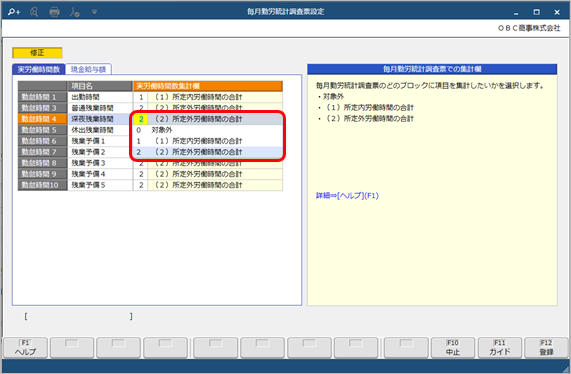Click the 勤怠時間 1 row header
The image size is (571, 374).
(x=42, y=97)
